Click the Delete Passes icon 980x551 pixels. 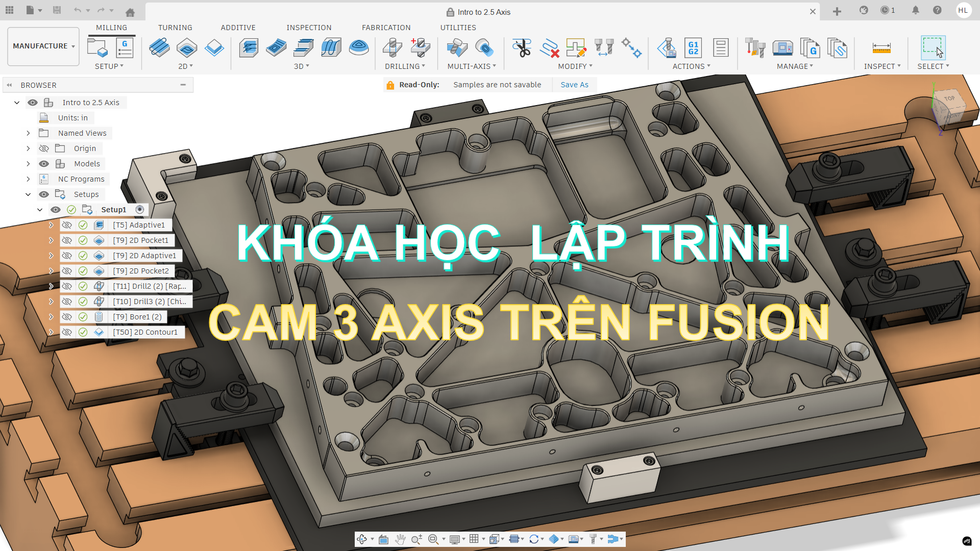pyautogui.click(x=549, y=48)
